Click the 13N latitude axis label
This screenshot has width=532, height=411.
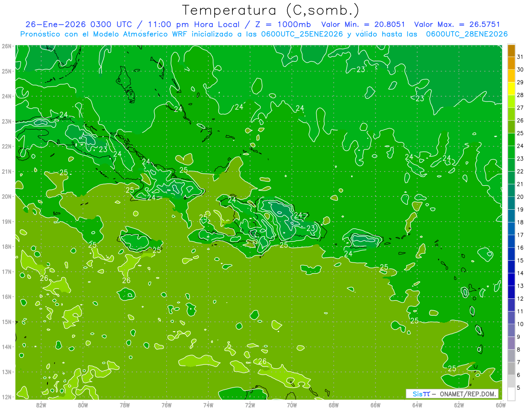[x=7, y=372]
